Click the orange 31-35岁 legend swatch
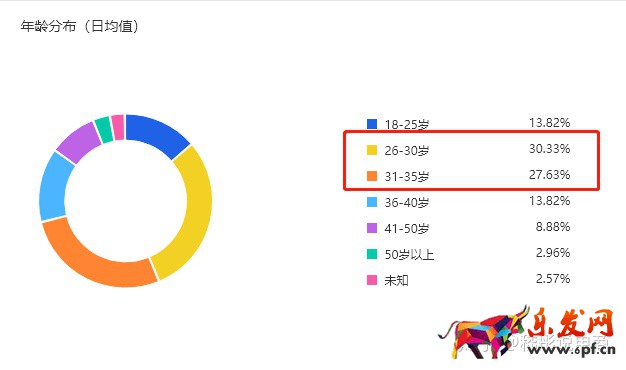The height and width of the screenshot is (370, 626). pos(372,176)
